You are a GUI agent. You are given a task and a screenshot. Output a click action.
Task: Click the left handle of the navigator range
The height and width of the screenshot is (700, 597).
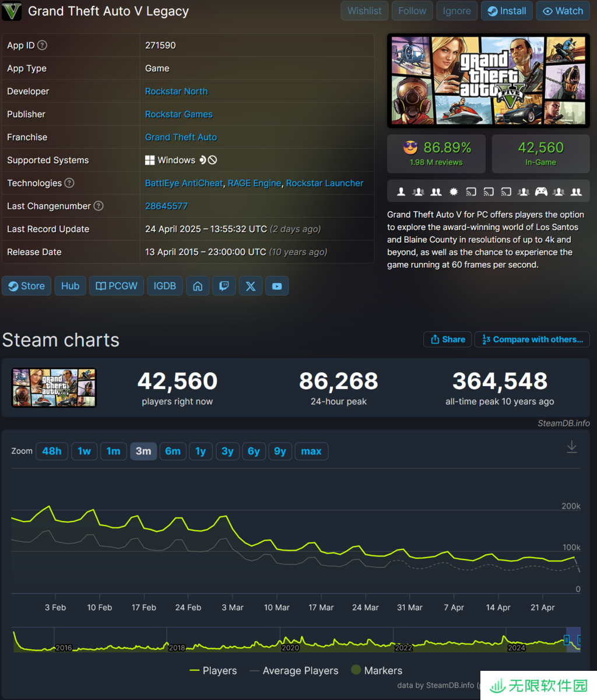(x=567, y=640)
